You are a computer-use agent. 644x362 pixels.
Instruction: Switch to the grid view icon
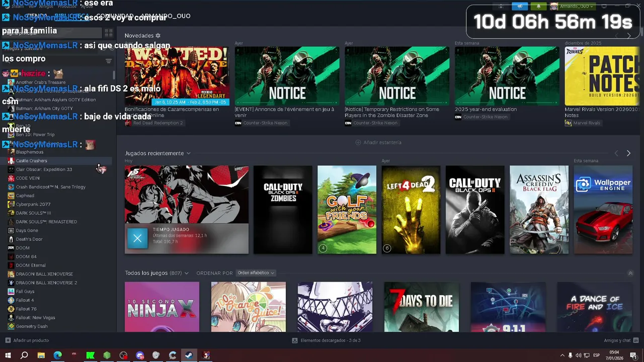pos(108,33)
